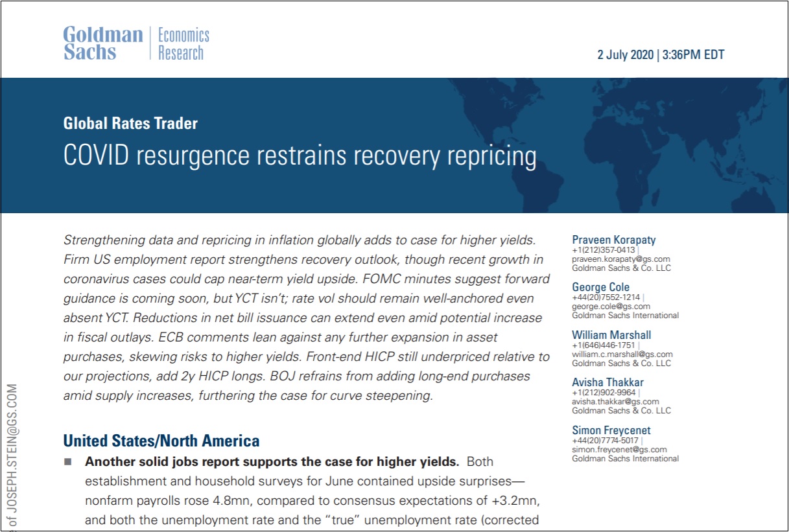
Task: Click the title COVID resurgence restrains recovery repricing
Action: 300,157
